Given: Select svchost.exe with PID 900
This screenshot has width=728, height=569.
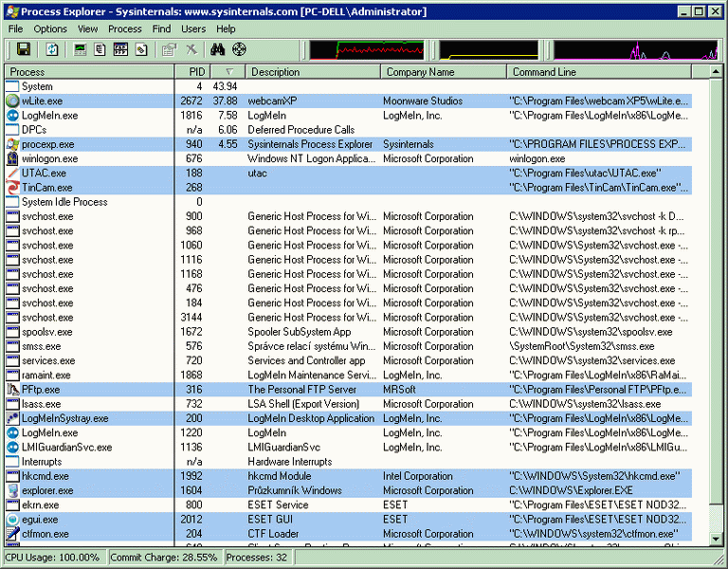Looking at the screenshot, I should (349, 216).
